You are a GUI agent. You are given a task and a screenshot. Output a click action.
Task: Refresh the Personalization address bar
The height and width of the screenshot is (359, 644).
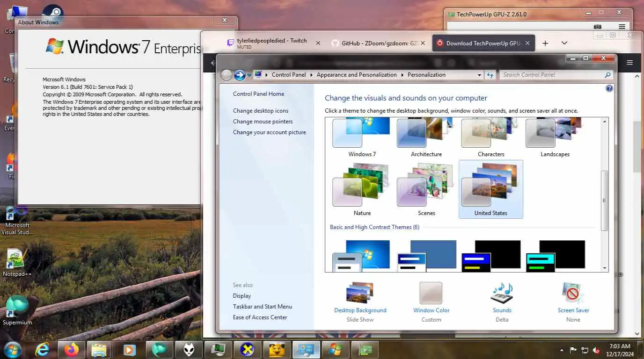(x=490, y=75)
